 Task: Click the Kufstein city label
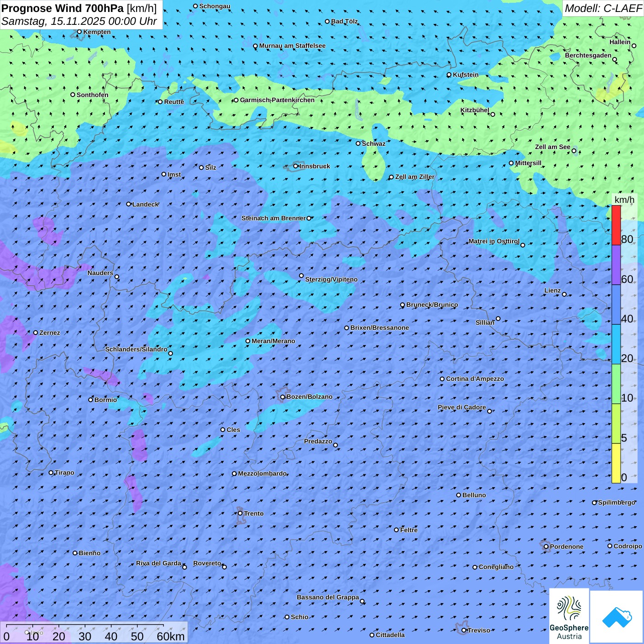pos(466,75)
